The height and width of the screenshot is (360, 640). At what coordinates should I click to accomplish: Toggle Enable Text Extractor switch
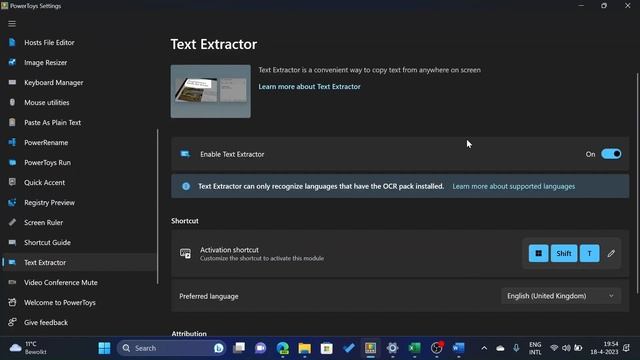click(611, 154)
